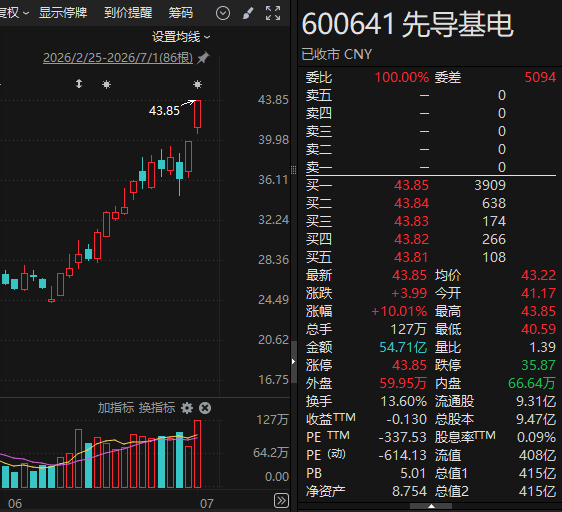The height and width of the screenshot is (512, 562).
Task: Click the double-arrow scroll-right icon below the chart
Action: click(281, 501)
